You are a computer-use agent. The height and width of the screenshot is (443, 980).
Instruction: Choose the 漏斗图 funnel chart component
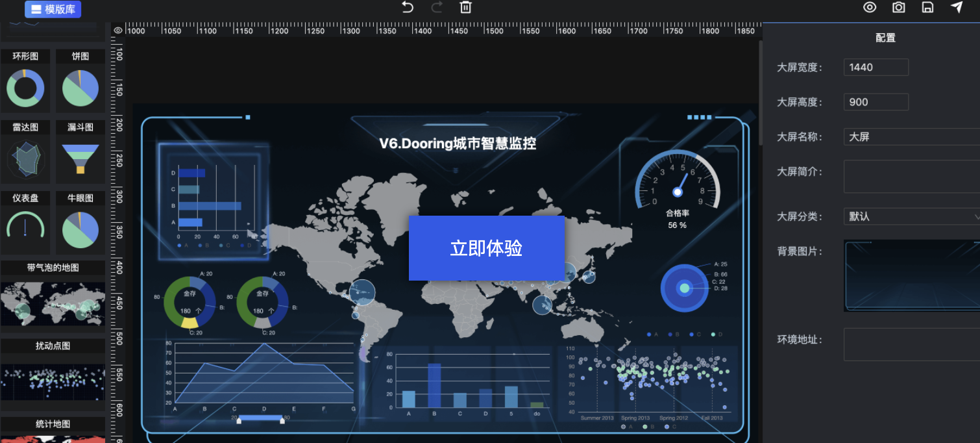point(80,152)
